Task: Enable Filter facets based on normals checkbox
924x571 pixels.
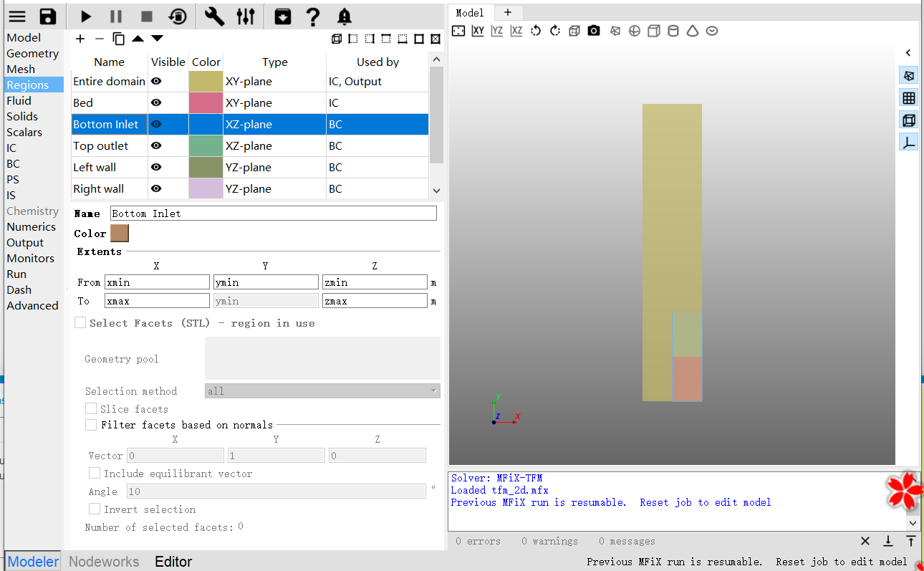Action: point(91,425)
